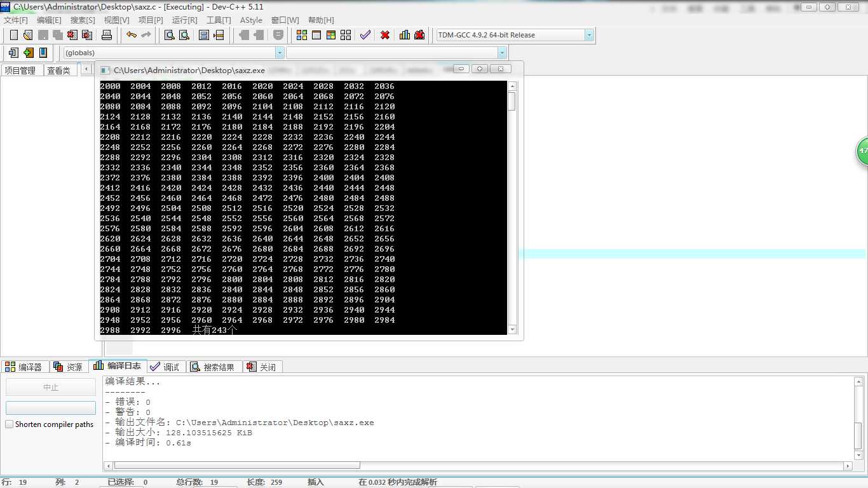Screen dimensions: 868x488
Task: Click the compile log scroll up arrow
Action: pos(858,381)
